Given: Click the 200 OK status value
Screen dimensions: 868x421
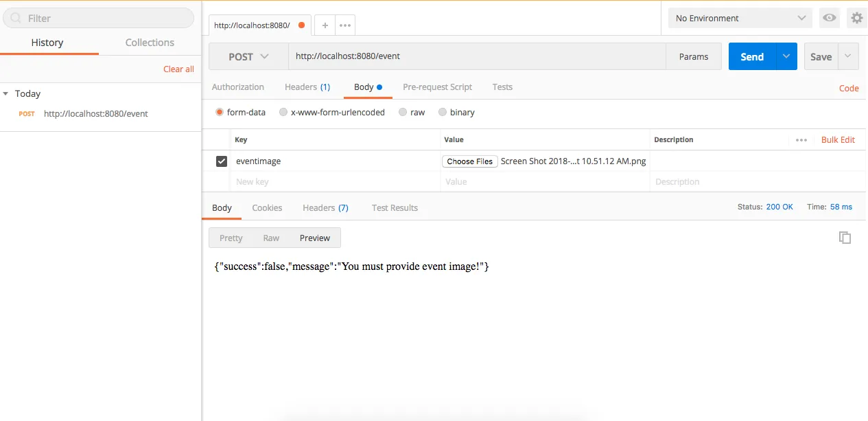Looking at the screenshot, I should click(779, 207).
